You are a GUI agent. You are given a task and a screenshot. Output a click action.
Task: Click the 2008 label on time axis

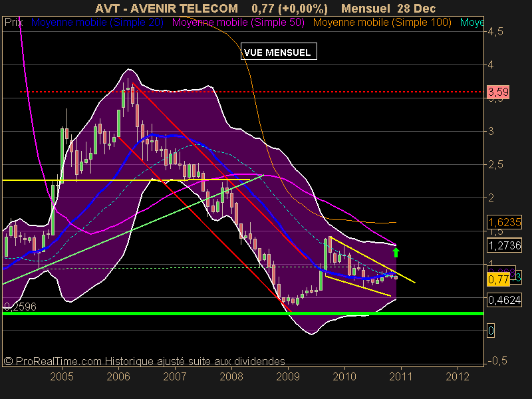[231, 376]
